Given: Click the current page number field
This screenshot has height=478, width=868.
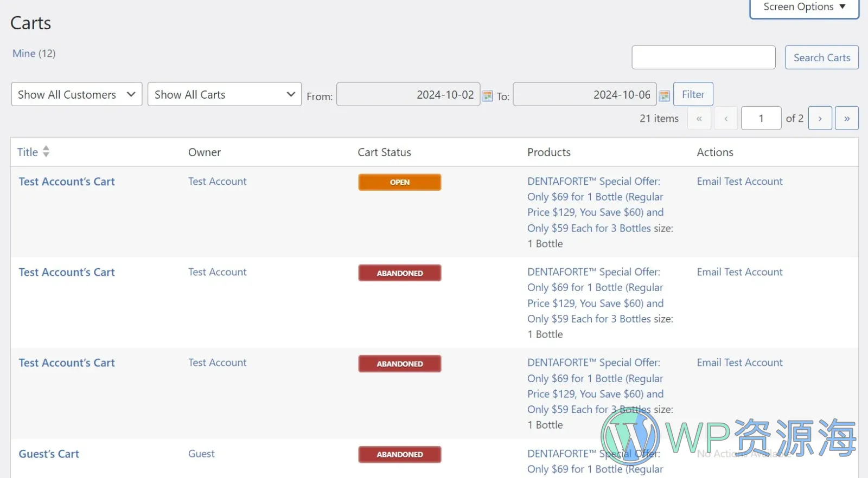Looking at the screenshot, I should [761, 118].
